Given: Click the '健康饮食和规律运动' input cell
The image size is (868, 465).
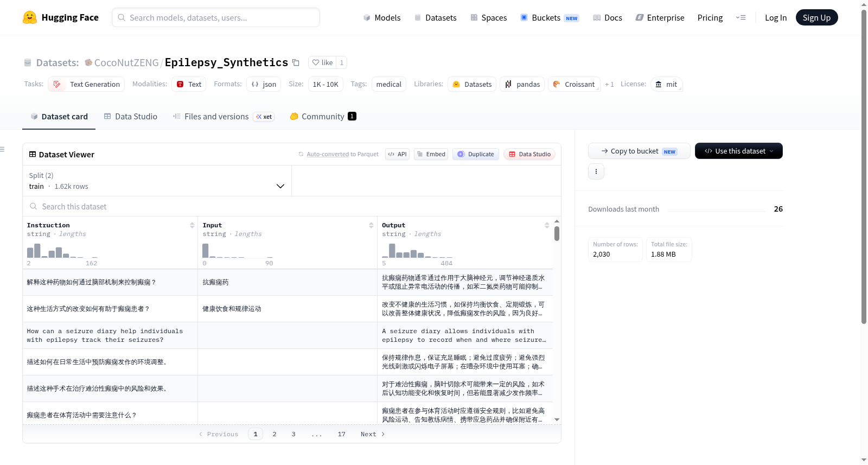Looking at the screenshot, I should click(x=288, y=309).
